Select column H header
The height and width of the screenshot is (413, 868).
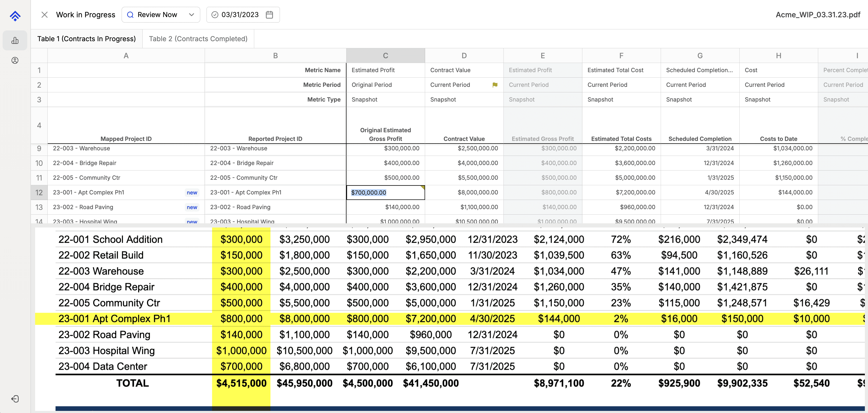[x=778, y=56]
